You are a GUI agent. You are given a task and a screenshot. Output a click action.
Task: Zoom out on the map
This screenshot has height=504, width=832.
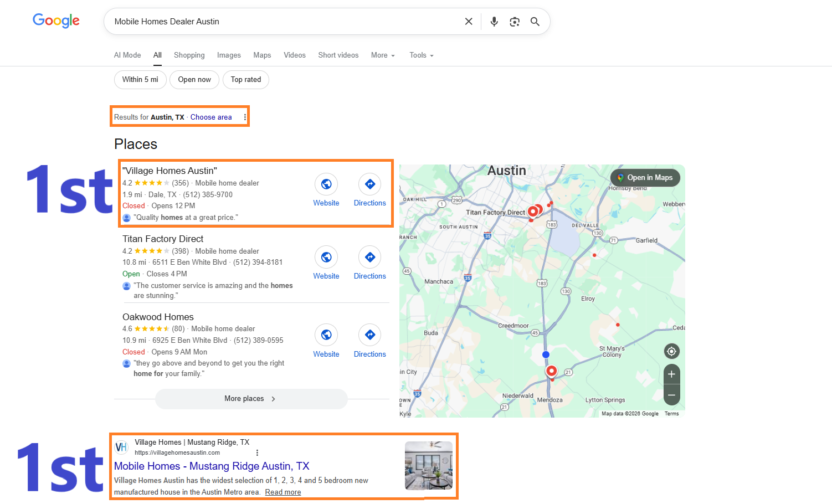[x=671, y=395]
